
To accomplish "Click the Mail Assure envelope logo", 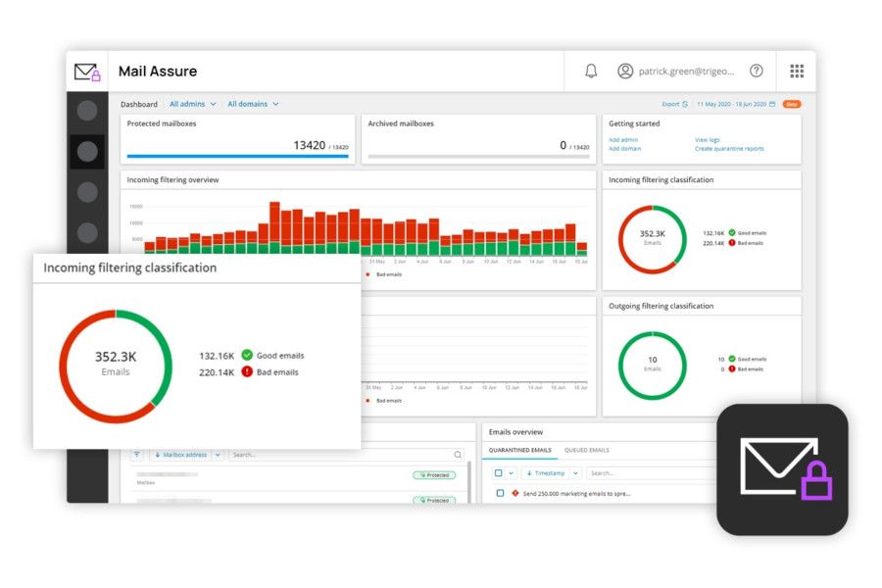I will (x=87, y=72).
